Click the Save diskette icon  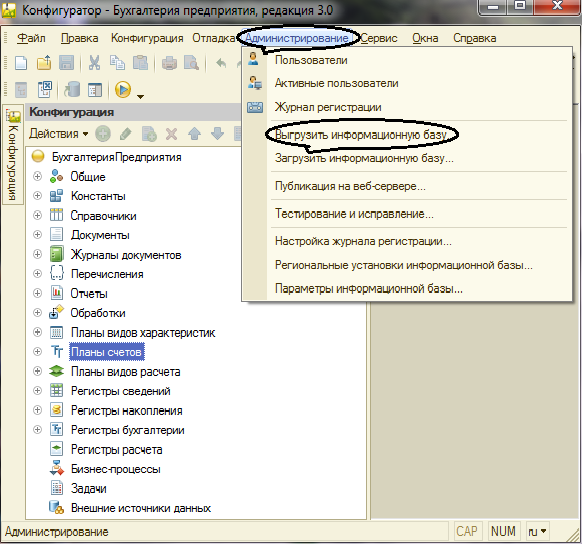[x=66, y=63]
